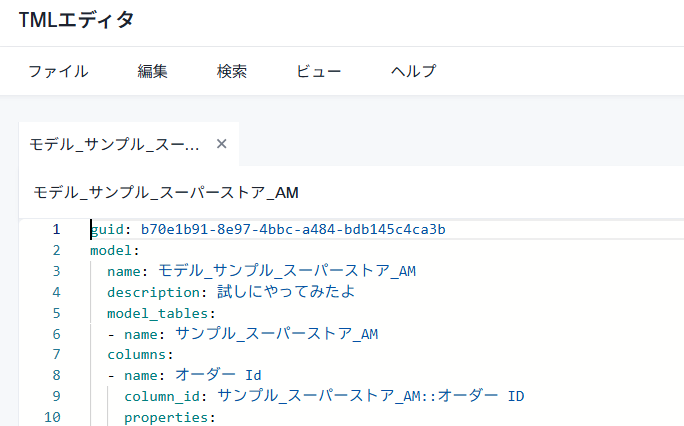Click the column name オーダー Id on line 8
Image resolution: width=684 pixels, height=426 pixels.
(218, 375)
